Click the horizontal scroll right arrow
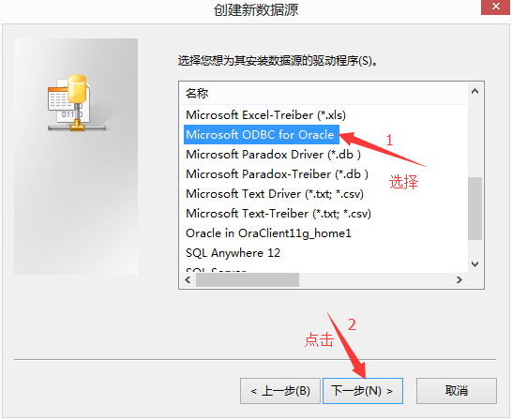Viewport: 512px width, 420px height. 459,280
